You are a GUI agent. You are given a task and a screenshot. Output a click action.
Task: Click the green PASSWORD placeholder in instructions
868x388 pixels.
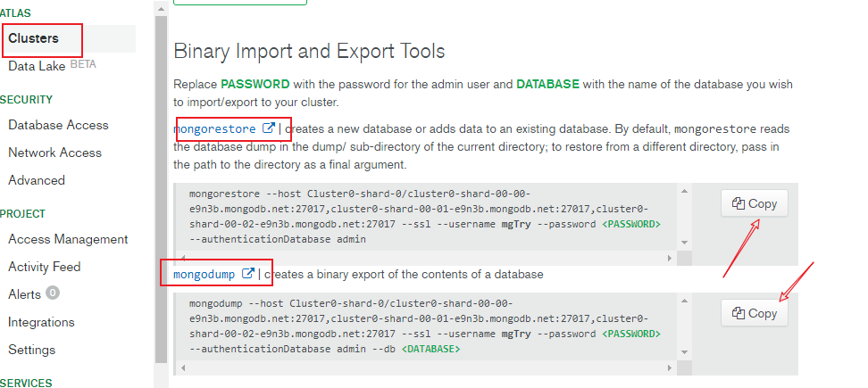tap(255, 85)
